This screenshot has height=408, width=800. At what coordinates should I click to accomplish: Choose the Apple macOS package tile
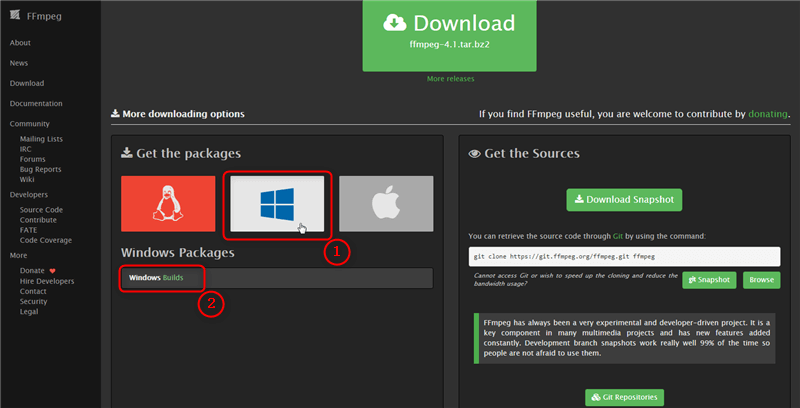point(385,204)
